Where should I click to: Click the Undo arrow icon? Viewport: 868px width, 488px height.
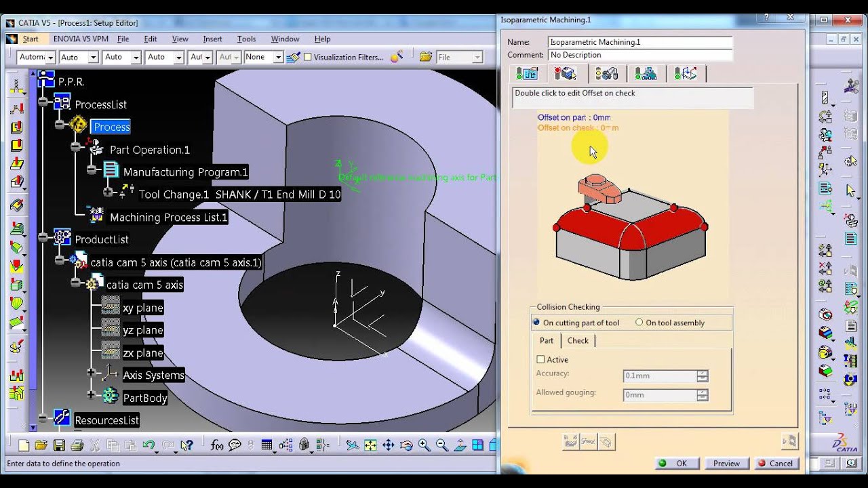click(x=149, y=445)
